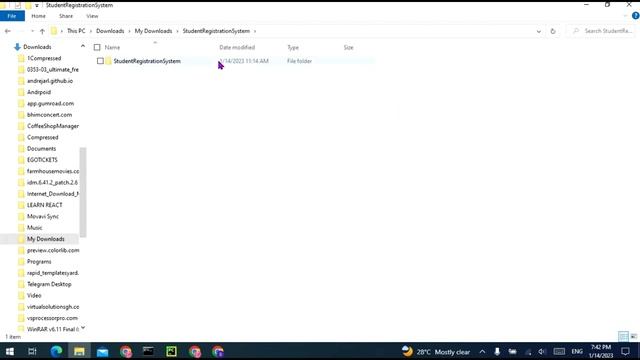This screenshot has width=640, height=360.
Task: Open 1Compressed folder in navigation pane
Action: point(44,58)
